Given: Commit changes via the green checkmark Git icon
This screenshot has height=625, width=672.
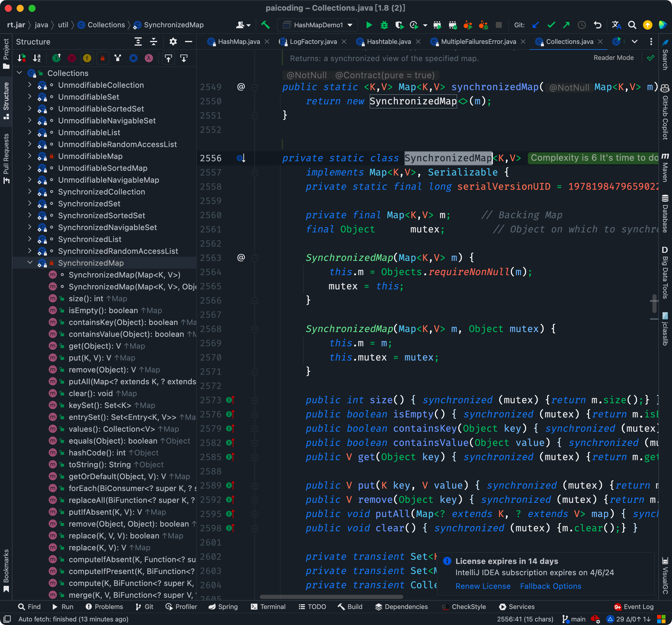Looking at the screenshot, I should (551, 25).
